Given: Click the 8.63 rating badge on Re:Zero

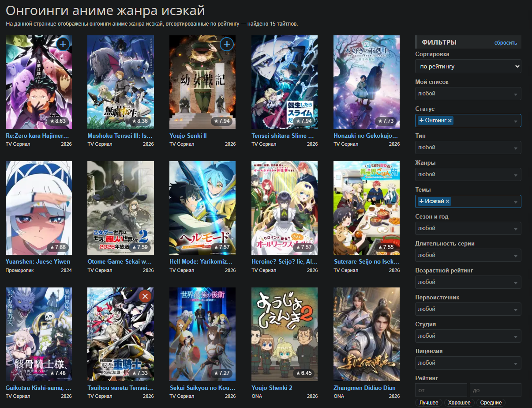Looking at the screenshot, I should [x=58, y=121].
